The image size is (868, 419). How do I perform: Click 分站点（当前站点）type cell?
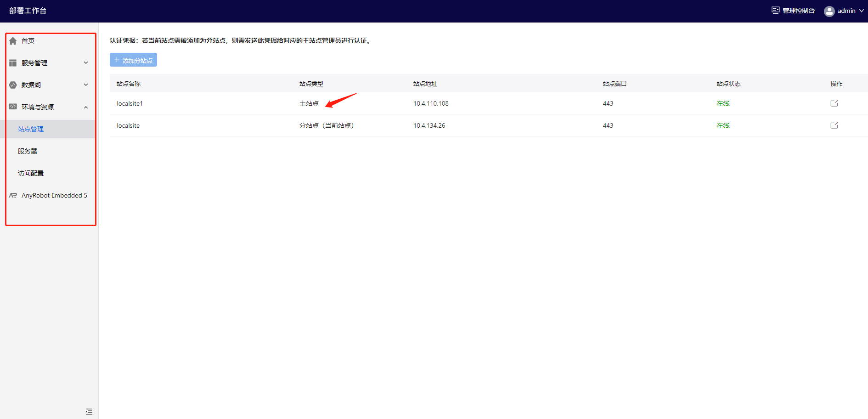point(327,125)
